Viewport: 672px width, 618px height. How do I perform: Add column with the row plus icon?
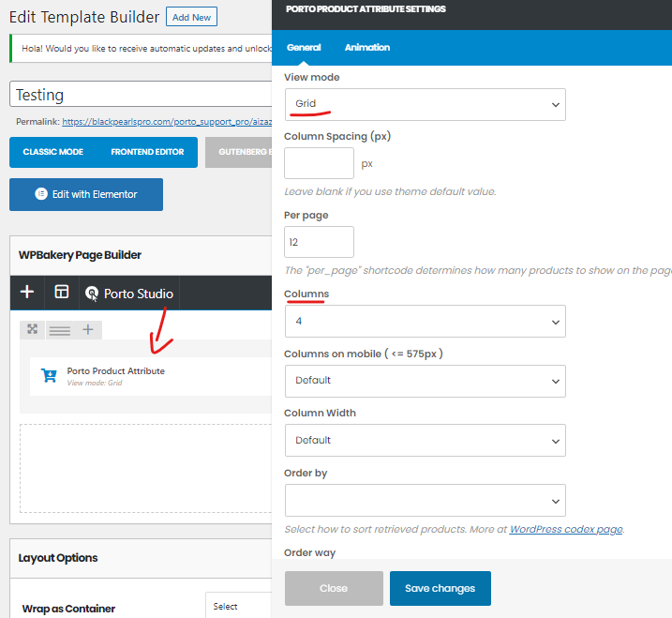pos(88,329)
